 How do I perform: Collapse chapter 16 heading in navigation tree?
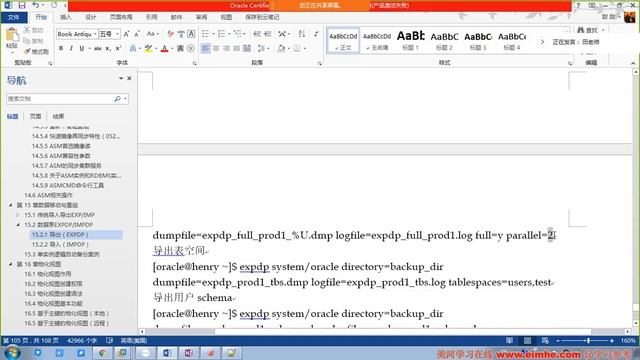tap(11, 264)
